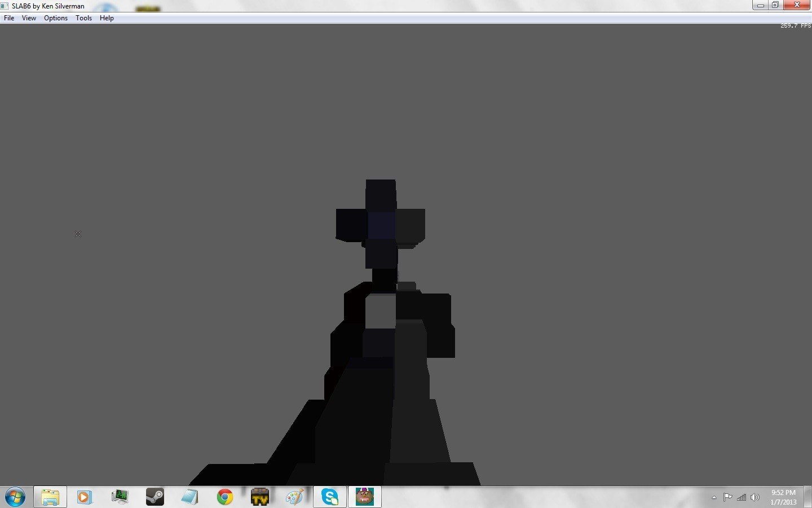Click the volume speaker tray icon
Image resolution: width=812 pixels, height=508 pixels.
click(x=755, y=497)
